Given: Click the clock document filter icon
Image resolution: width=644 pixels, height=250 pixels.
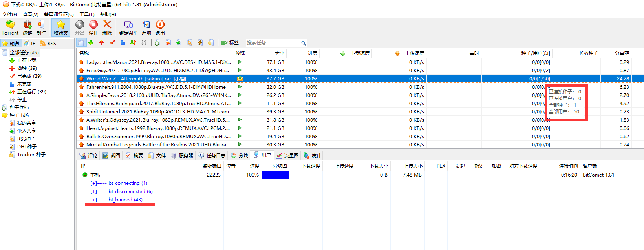Looking at the screenshot, I should (157, 43).
